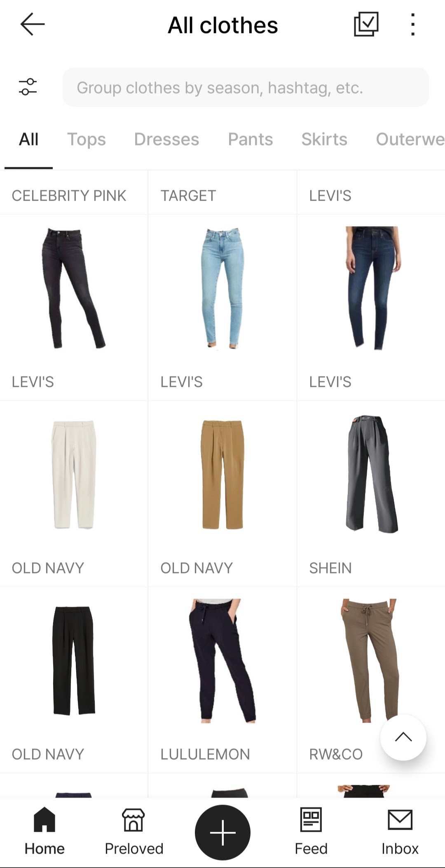Select the navy Old Navy jogger pants
This screenshot has width=445, height=868.
coord(222,660)
